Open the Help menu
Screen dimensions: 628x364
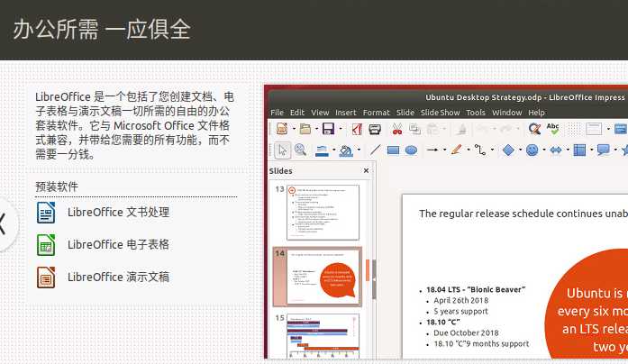pos(536,113)
